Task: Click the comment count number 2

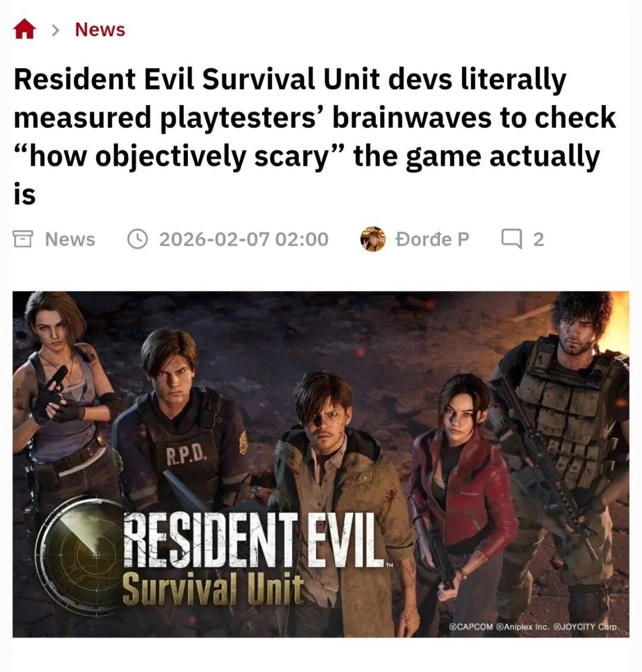Action: tap(539, 239)
